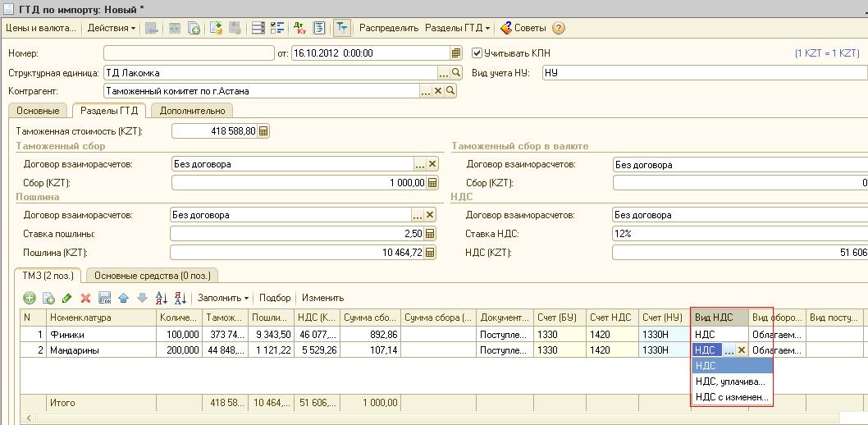Sort table rows ascending
The image size is (868, 425).
pyautogui.click(x=162, y=298)
